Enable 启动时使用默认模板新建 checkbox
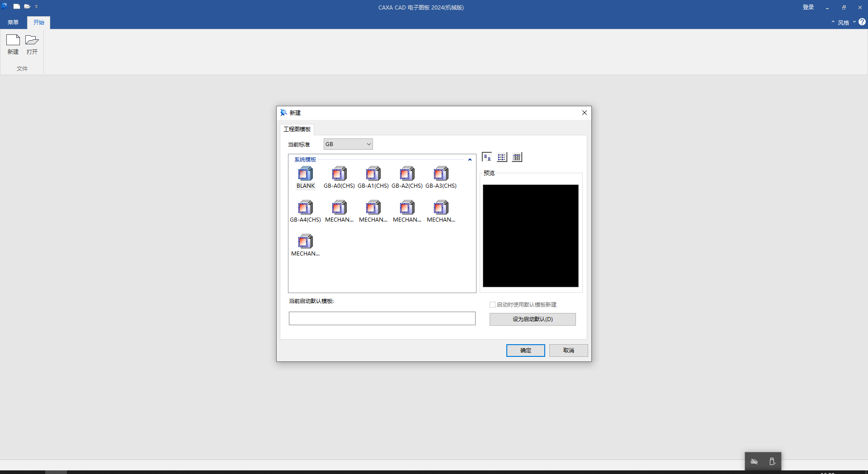The height and width of the screenshot is (474, 868). pos(492,305)
